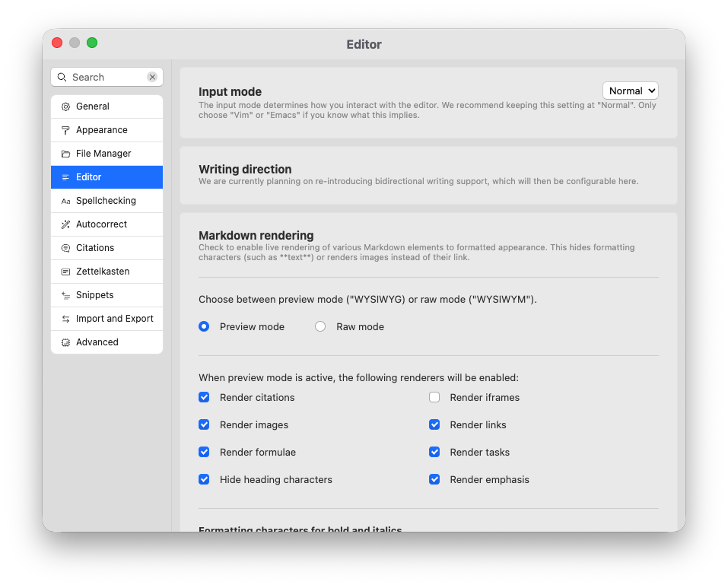Viewport: 728px width, 588px height.
Task: Select the swap arrows icon for Import and Export
Action: [x=64, y=318]
